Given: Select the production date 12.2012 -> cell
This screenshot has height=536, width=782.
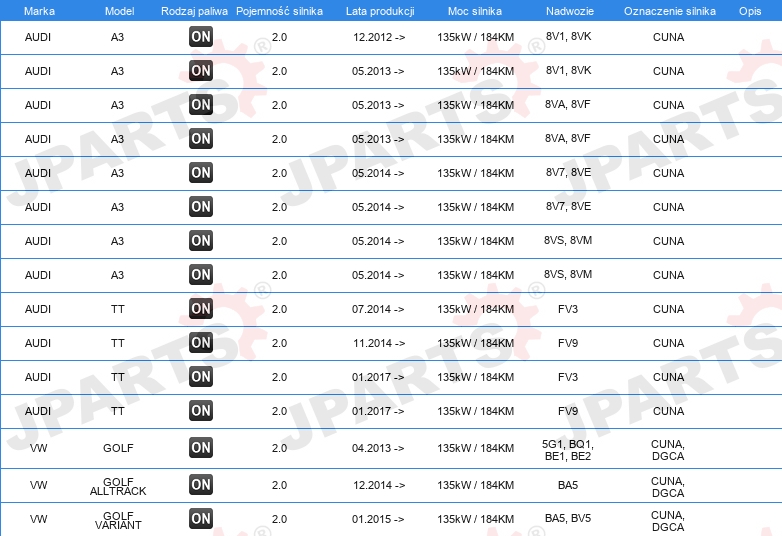Looking at the screenshot, I should coord(379,37).
